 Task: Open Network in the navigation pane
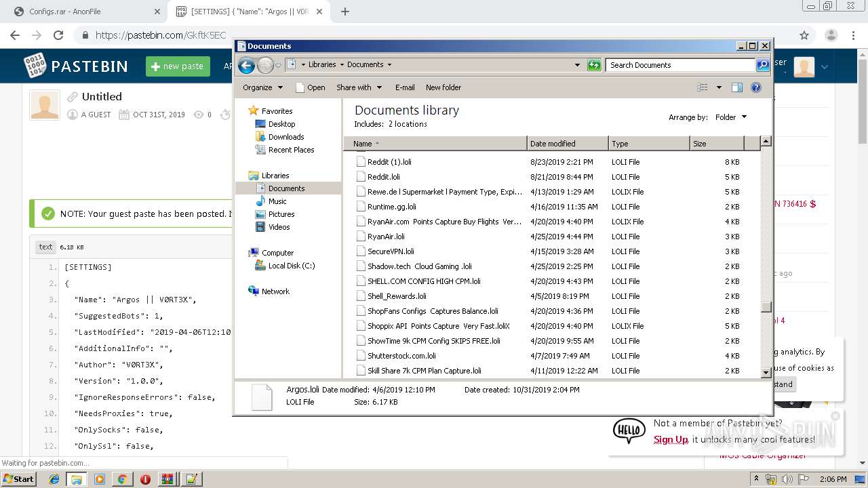click(x=275, y=291)
